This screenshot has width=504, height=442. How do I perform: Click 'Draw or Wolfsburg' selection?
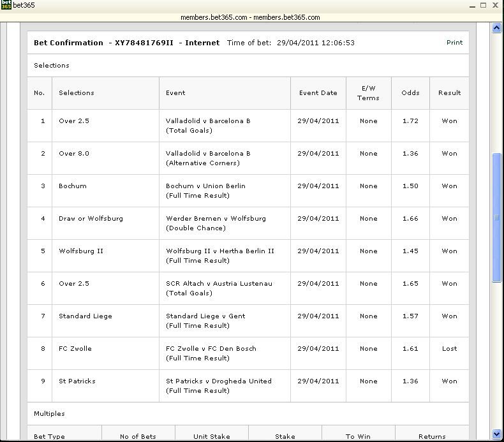[x=91, y=219]
